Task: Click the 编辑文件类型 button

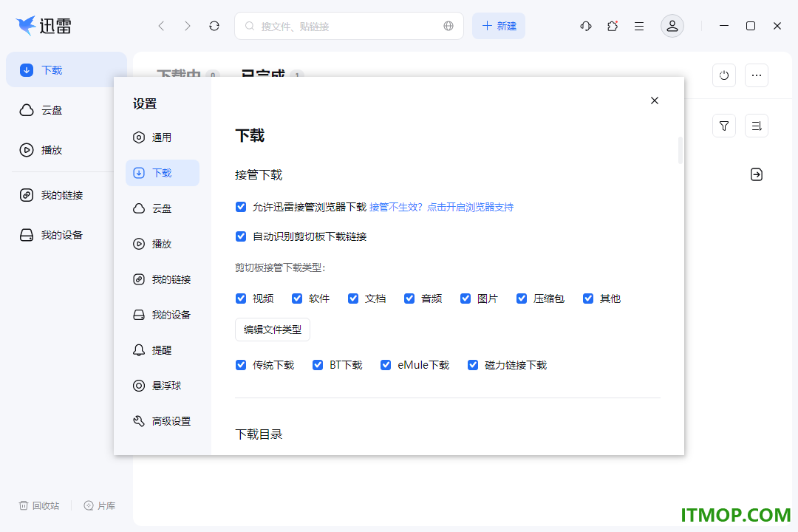Action: point(273,330)
